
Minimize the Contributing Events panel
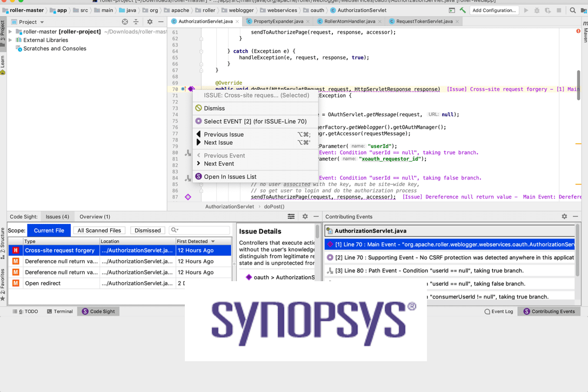575,216
